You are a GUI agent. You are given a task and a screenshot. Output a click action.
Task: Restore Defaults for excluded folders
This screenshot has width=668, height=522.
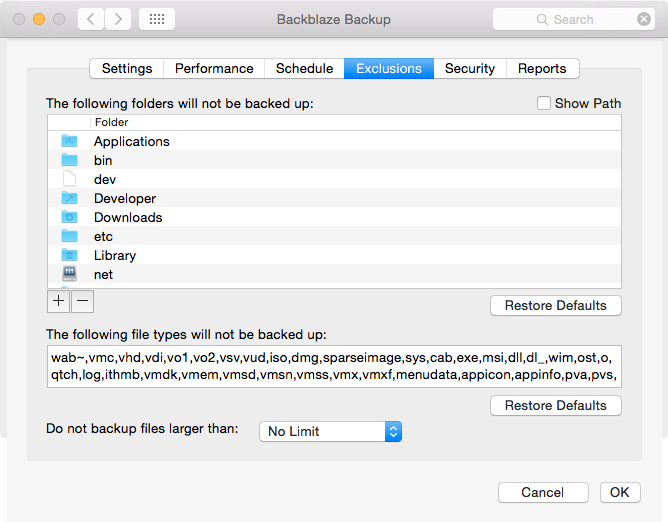tap(555, 305)
